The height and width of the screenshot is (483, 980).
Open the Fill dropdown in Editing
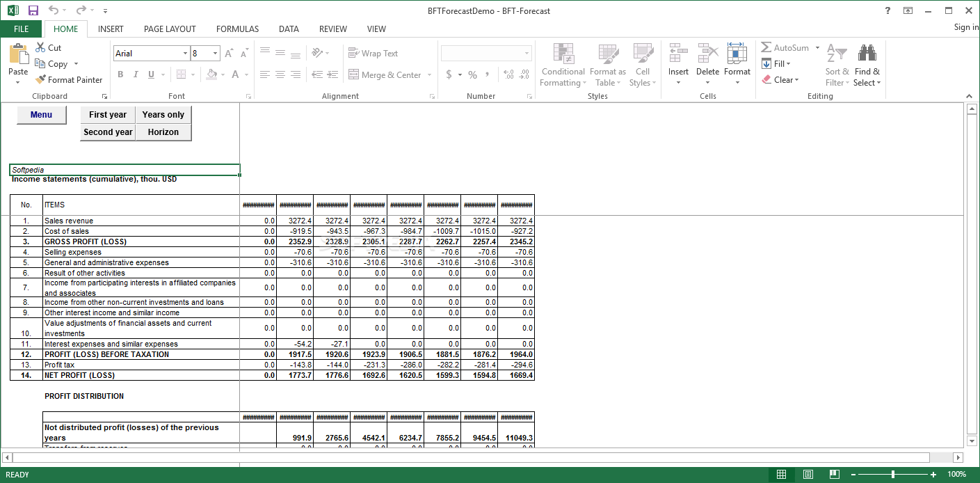[777, 63]
